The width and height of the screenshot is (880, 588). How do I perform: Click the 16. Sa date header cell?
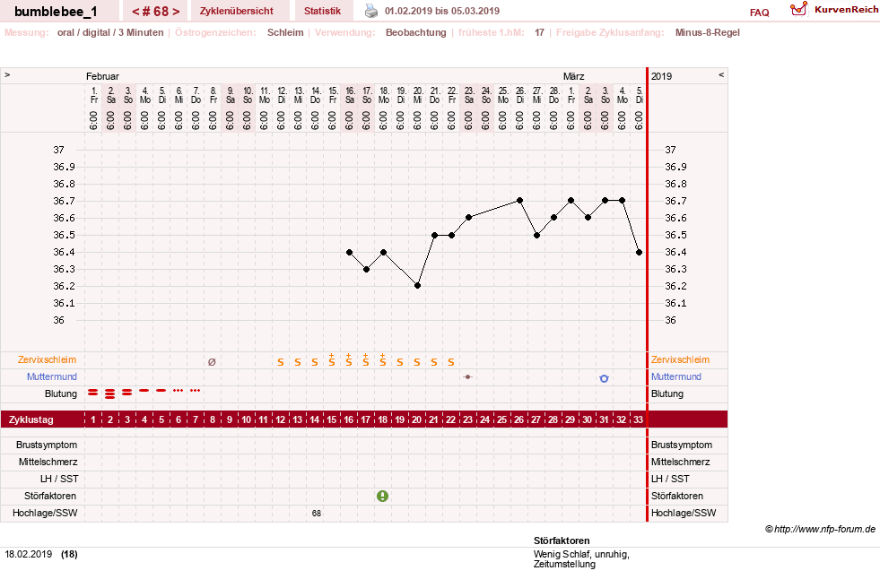pos(350,95)
